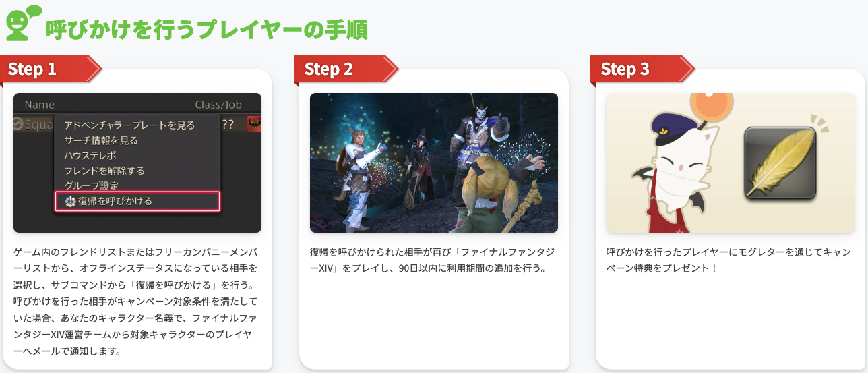Click the Class/Job column header
This screenshot has width=868, height=373.
[218, 105]
